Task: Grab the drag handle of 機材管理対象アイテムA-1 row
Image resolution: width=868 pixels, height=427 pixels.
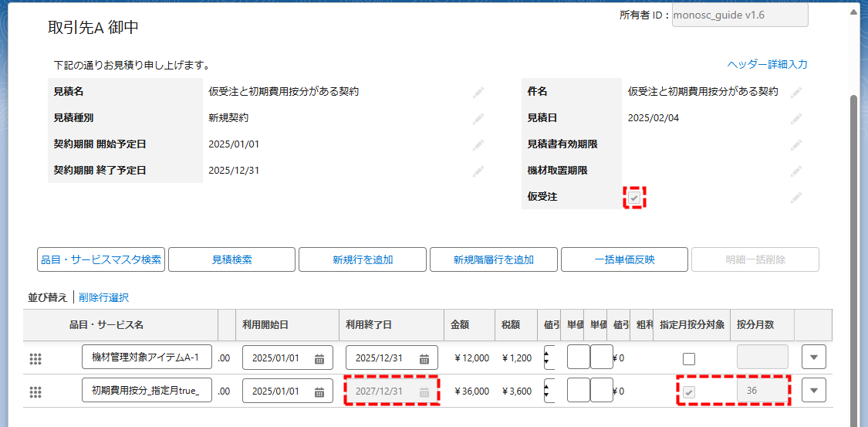Action: [x=35, y=358]
